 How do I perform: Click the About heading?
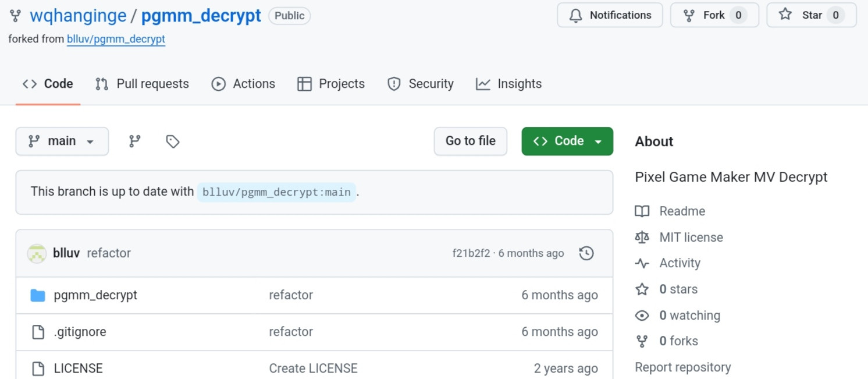coord(654,141)
